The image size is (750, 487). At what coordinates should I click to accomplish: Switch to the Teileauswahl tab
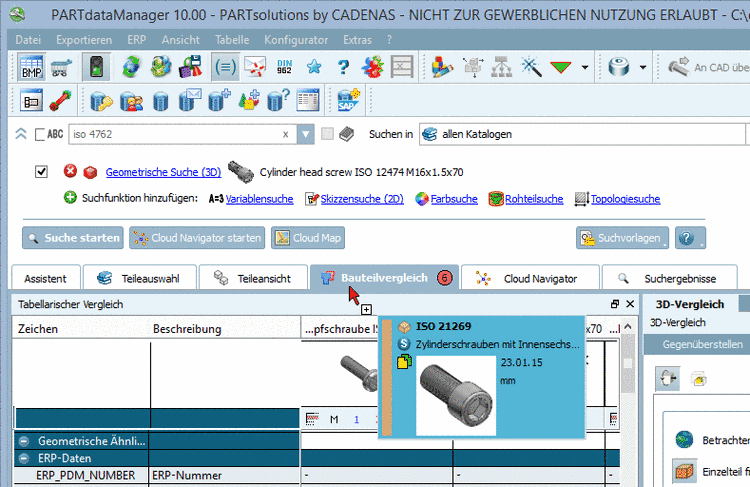point(140,278)
